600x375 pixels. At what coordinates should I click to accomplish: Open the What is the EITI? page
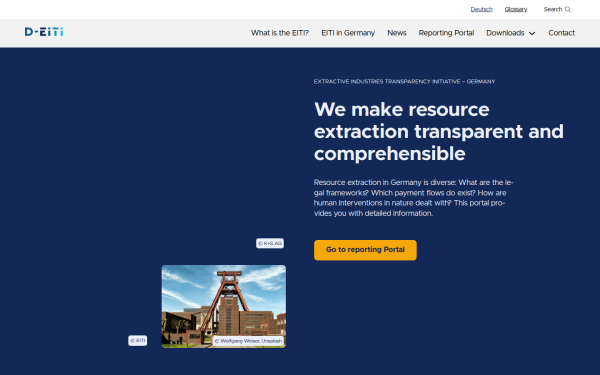[280, 33]
